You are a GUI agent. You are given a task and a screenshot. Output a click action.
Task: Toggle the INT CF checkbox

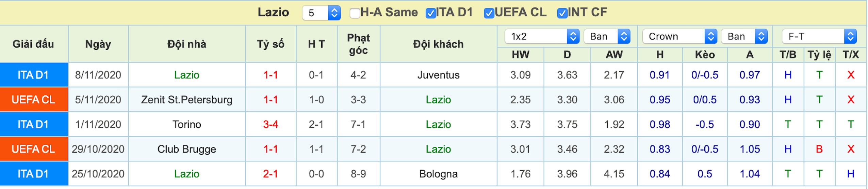coord(562,13)
